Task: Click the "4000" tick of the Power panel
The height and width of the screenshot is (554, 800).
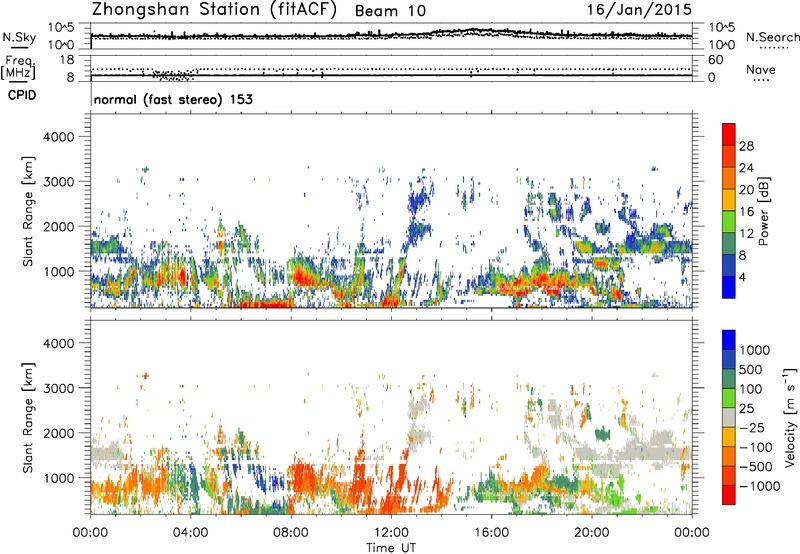Action: pos(58,137)
